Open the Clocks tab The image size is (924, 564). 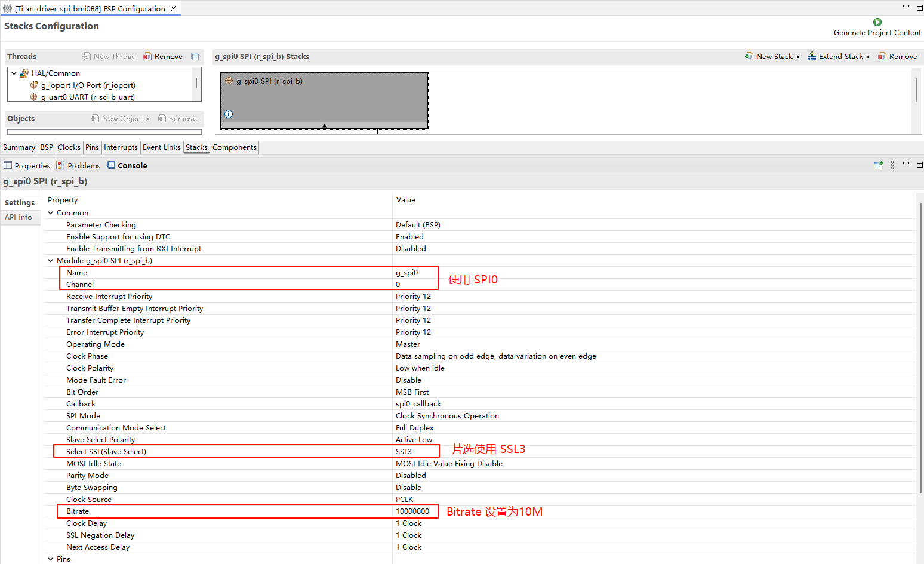point(69,147)
